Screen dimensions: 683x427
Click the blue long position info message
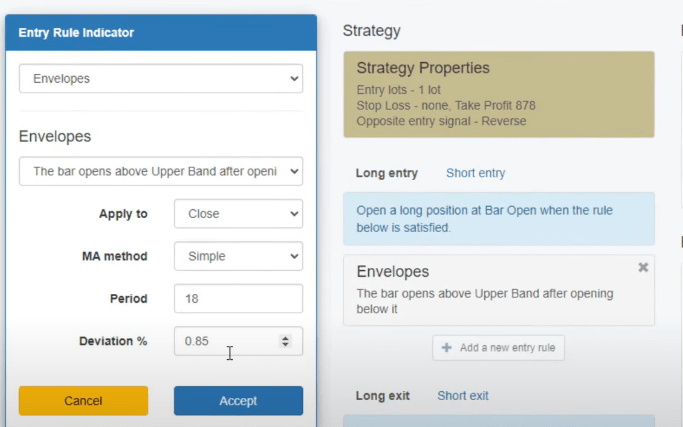point(498,218)
